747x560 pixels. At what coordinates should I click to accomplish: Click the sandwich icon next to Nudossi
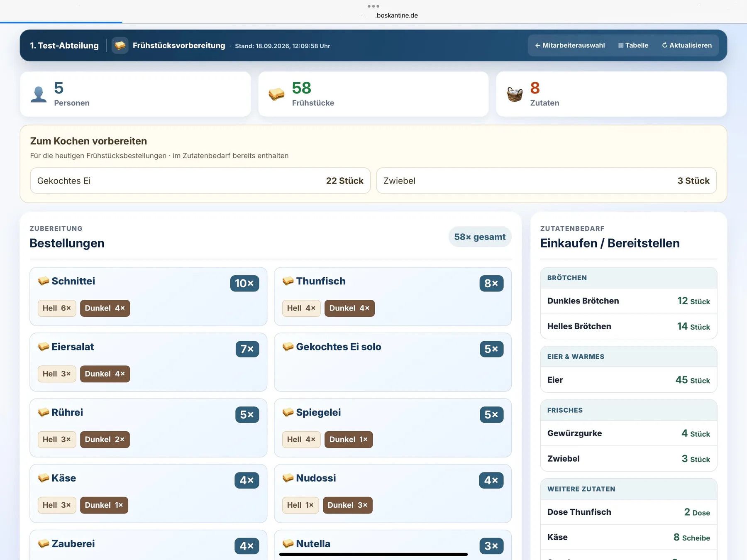(288, 478)
